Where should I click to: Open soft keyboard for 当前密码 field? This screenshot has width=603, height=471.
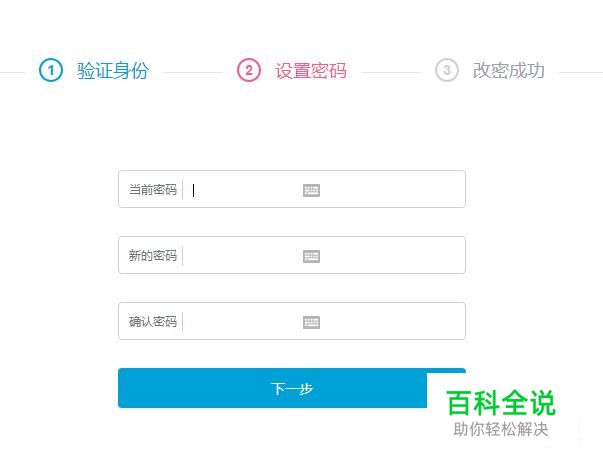pyautogui.click(x=311, y=190)
